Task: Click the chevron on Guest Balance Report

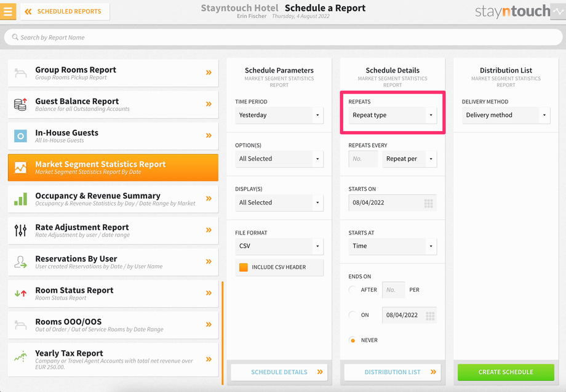Action: 209,104
